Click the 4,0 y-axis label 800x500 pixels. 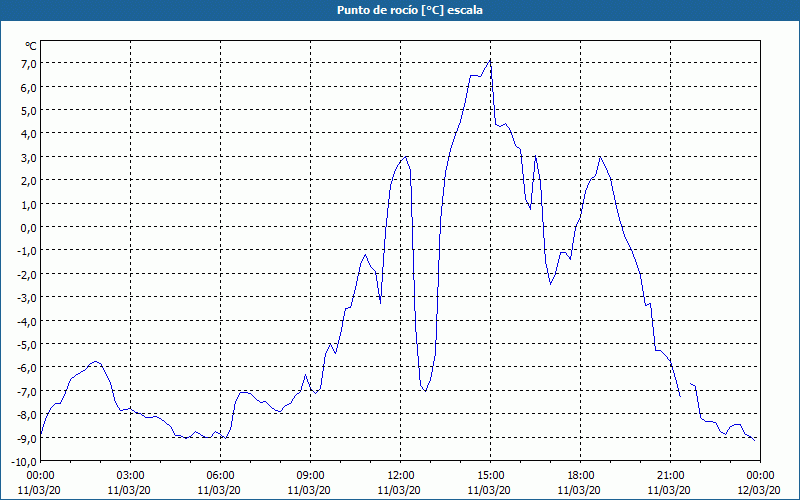click(x=29, y=134)
